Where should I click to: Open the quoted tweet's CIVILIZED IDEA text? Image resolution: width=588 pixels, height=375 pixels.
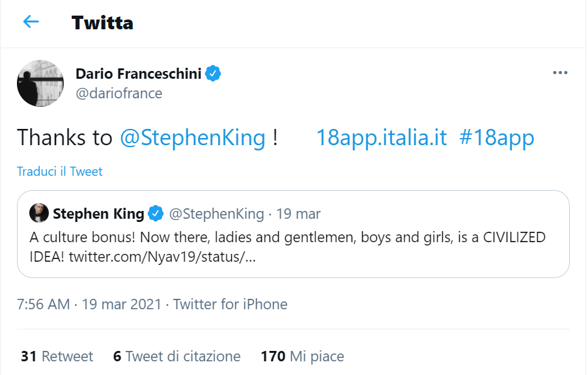[287, 246]
